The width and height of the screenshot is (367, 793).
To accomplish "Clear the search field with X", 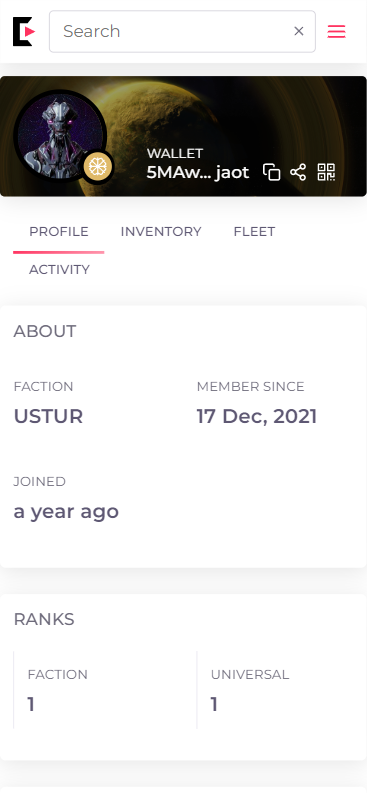I will 299,31.
